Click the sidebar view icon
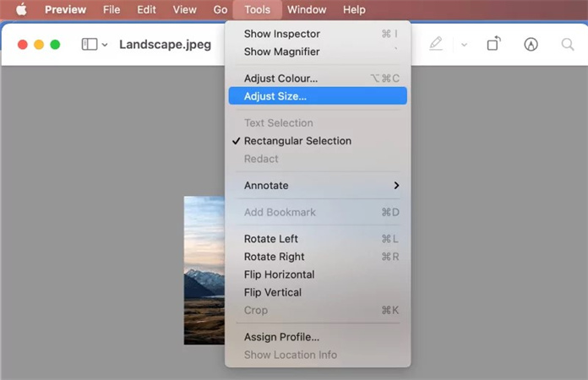The height and width of the screenshot is (380, 588). point(90,44)
